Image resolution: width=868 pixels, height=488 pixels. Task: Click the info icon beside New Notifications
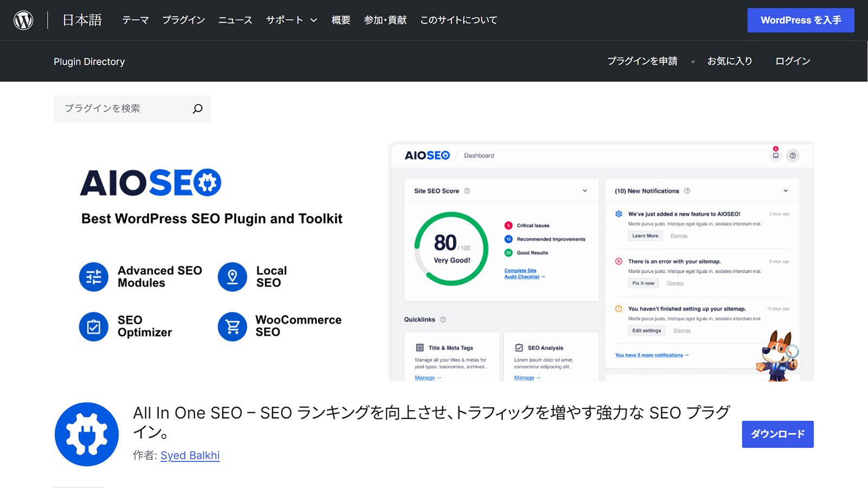pos(687,191)
